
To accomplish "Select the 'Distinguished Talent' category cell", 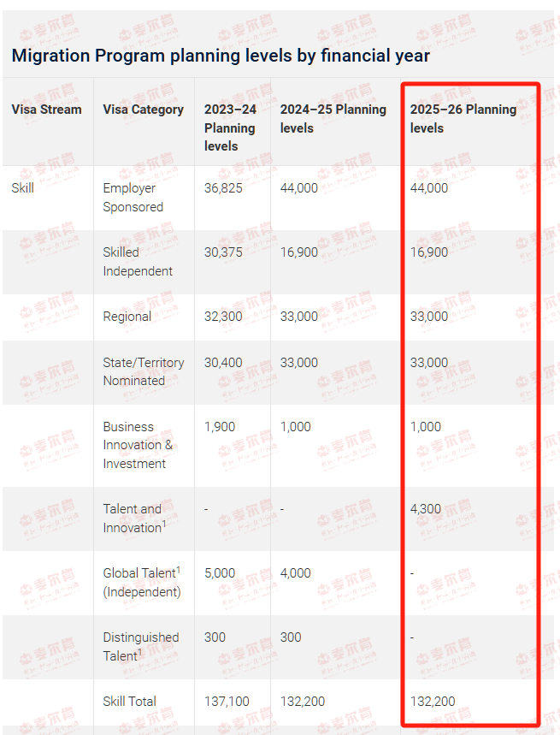I will [x=141, y=646].
